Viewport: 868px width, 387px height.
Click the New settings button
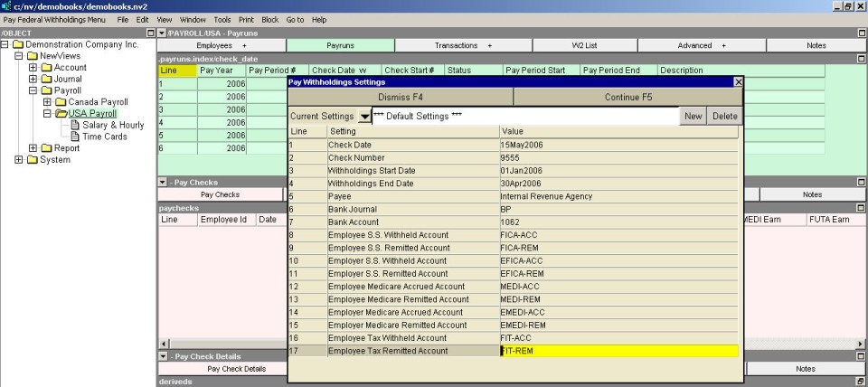pos(693,117)
